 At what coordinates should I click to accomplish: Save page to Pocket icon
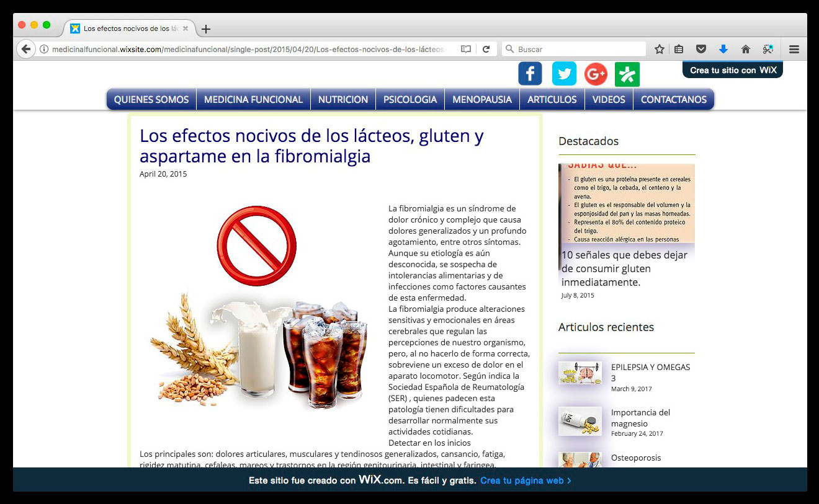[x=701, y=49]
